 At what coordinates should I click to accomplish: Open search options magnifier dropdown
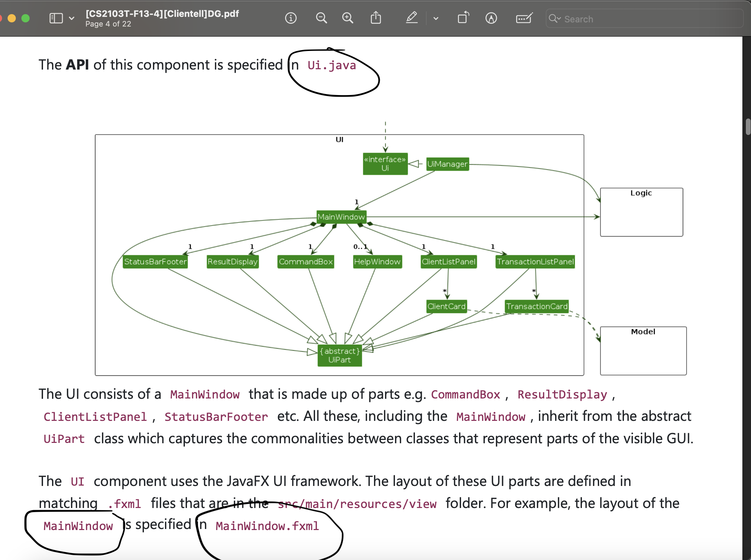pyautogui.click(x=554, y=19)
